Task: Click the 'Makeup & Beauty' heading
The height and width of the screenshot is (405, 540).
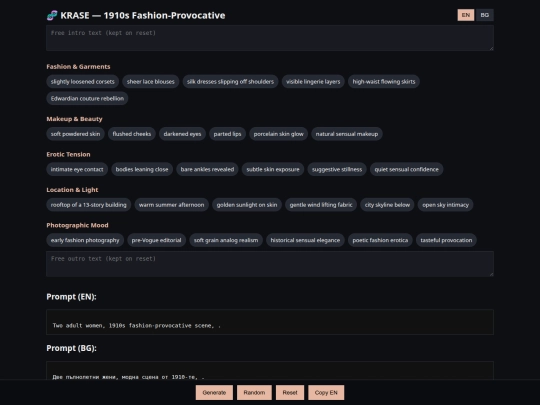Action: click(74, 119)
